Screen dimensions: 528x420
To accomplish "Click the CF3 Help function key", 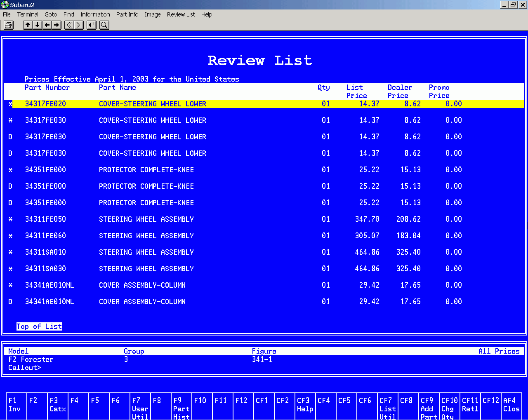I will (x=305, y=406).
